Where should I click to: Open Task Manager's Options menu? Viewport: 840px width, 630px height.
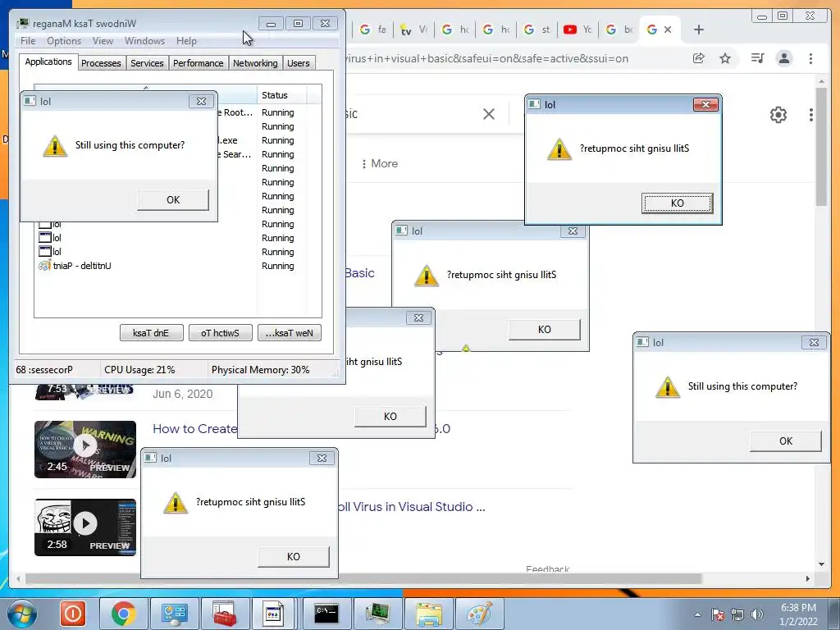64,41
